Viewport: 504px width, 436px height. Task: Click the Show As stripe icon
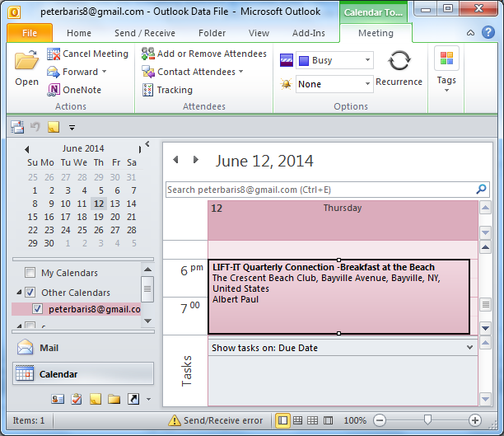point(287,60)
